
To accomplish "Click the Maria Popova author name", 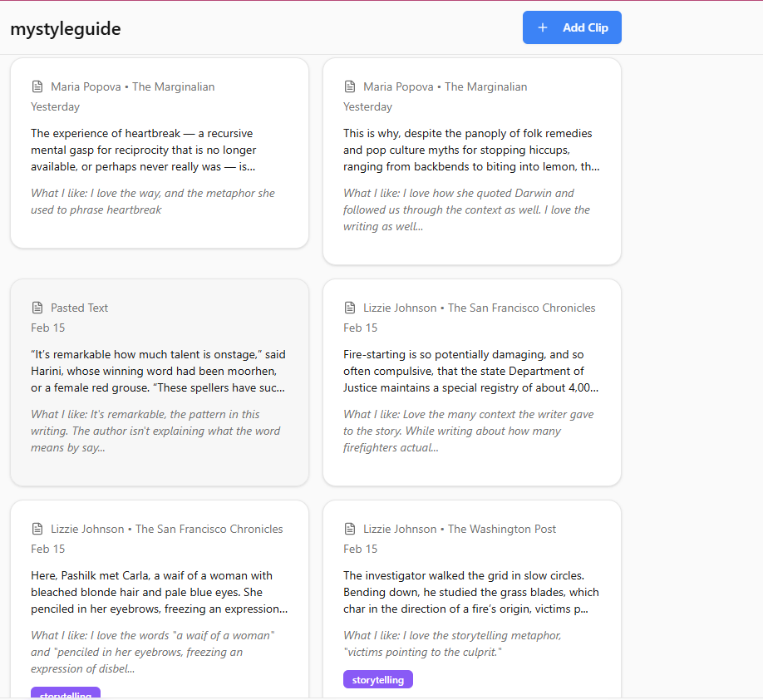I will [x=86, y=86].
